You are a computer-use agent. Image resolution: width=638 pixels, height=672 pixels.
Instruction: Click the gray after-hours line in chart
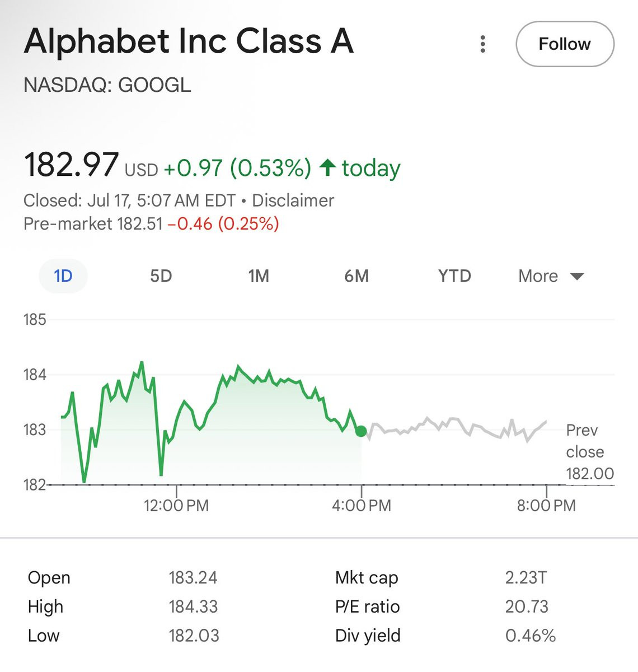[456, 428]
